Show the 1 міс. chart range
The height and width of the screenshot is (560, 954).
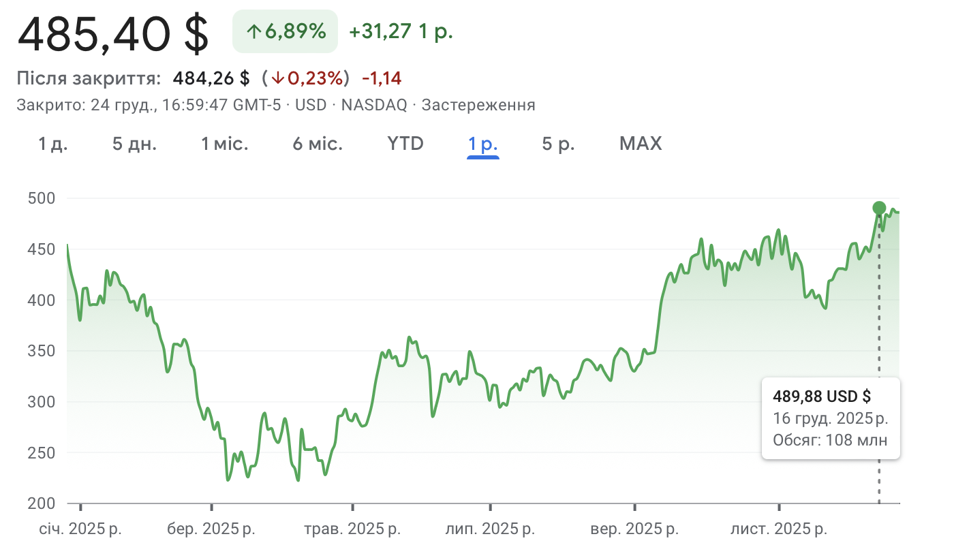point(225,144)
